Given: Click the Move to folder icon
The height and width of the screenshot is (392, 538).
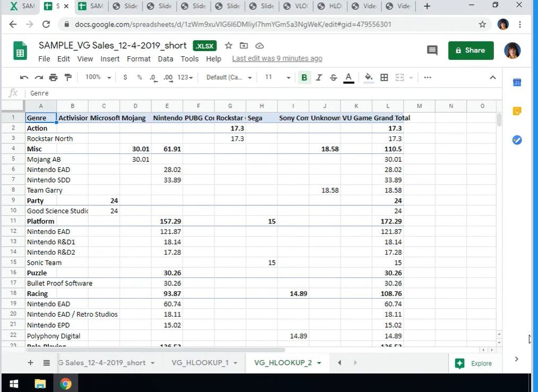Looking at the screenshot, I should pyautogui.click(x=244, y=46).
